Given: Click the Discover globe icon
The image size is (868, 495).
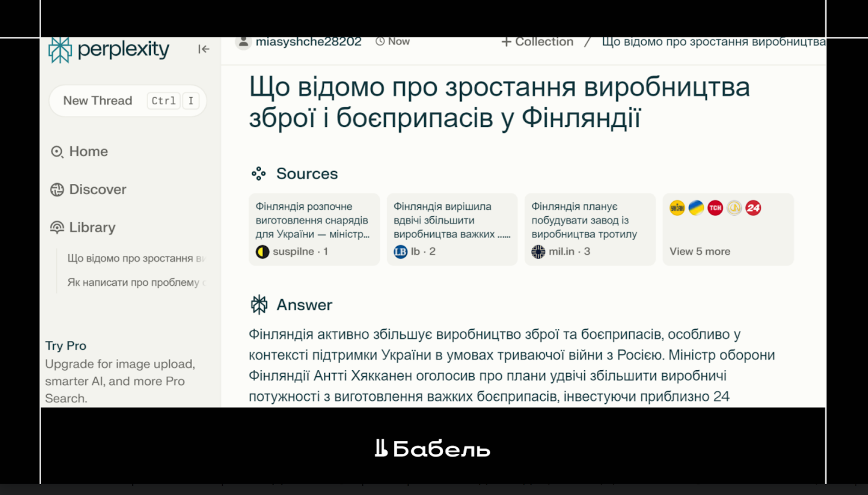Looking at the screenshot, I should [57, 190].
